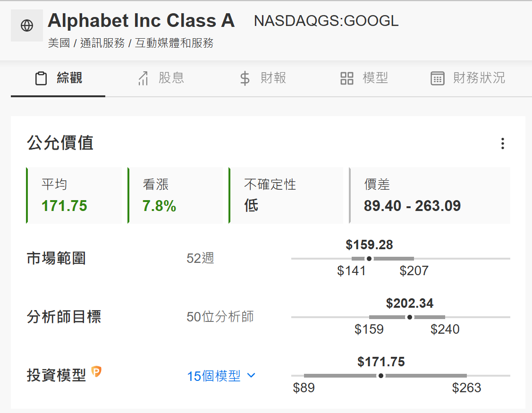Click the 價差 89.40 - 263.09 card
532x413 pixels.
coord(430,195)
